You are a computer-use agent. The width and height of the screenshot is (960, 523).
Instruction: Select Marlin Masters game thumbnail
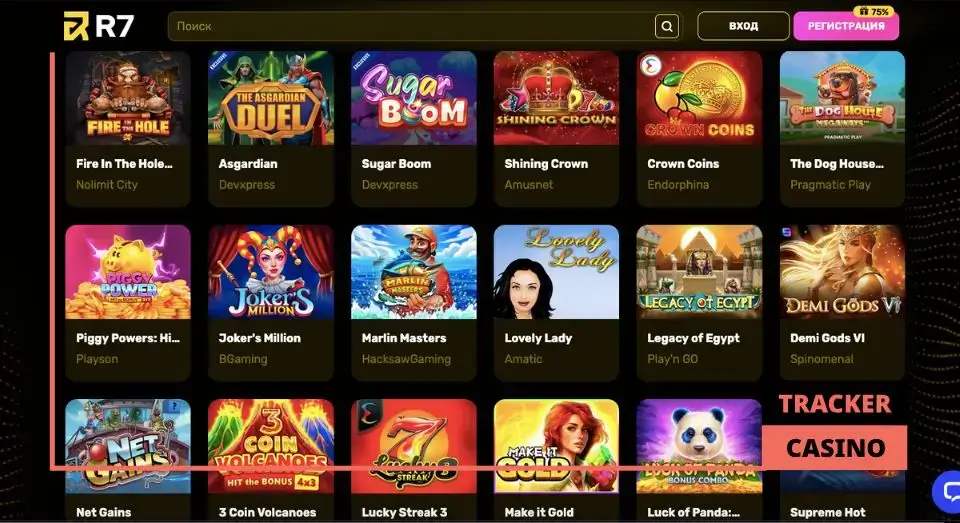414,272
